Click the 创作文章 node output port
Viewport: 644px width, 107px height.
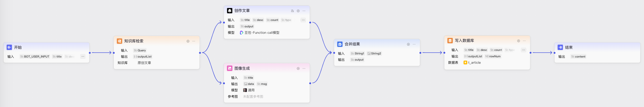tap(310, 23)
